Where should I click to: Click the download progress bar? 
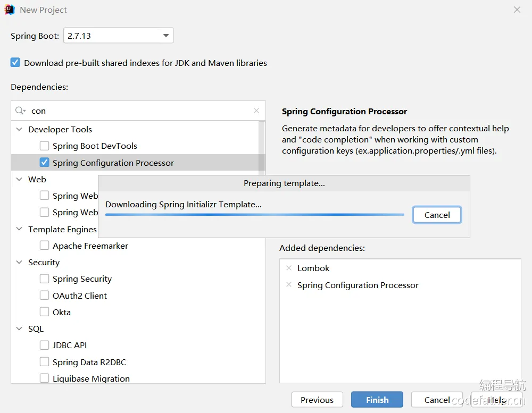255,215
